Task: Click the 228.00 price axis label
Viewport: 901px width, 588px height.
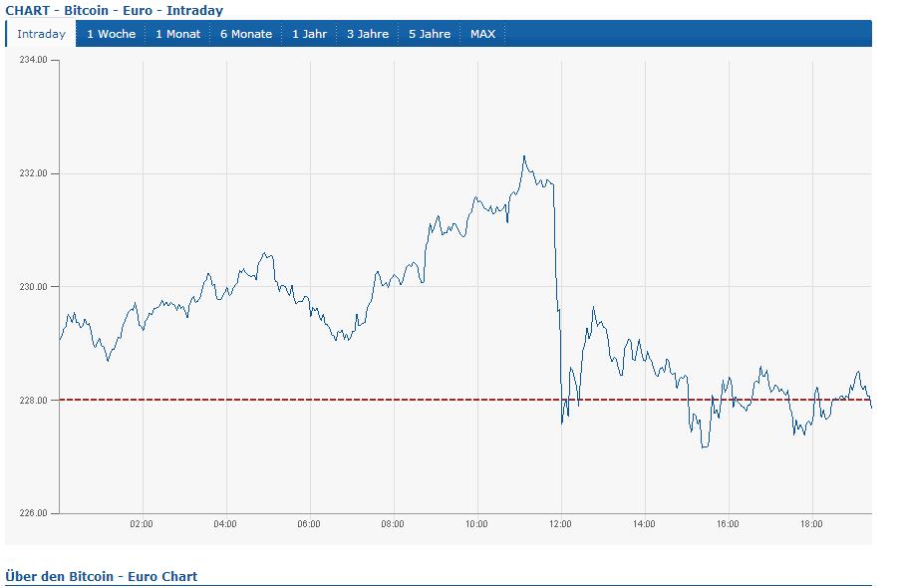Action: [x=33, y=400]
